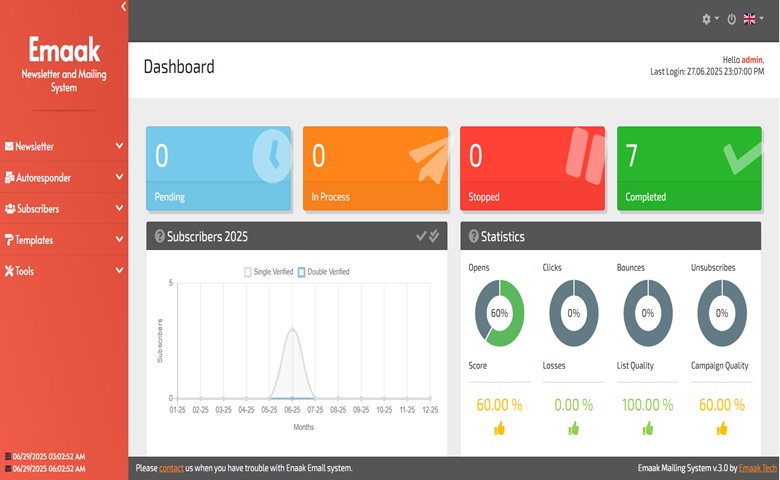This screenshot has width=780, height=480.
Task: Click the Losses 0.00 % value
Action: pos(574,405)
